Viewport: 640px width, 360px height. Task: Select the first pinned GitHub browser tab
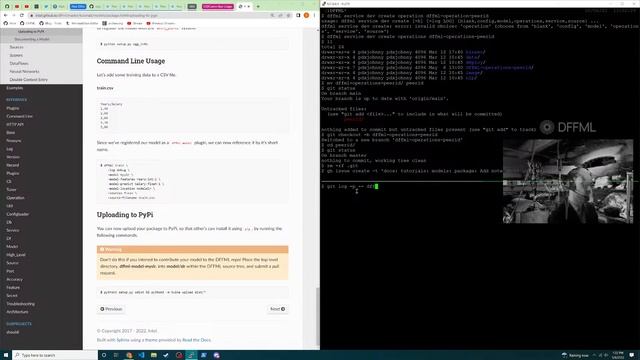[x=7, y=7]
